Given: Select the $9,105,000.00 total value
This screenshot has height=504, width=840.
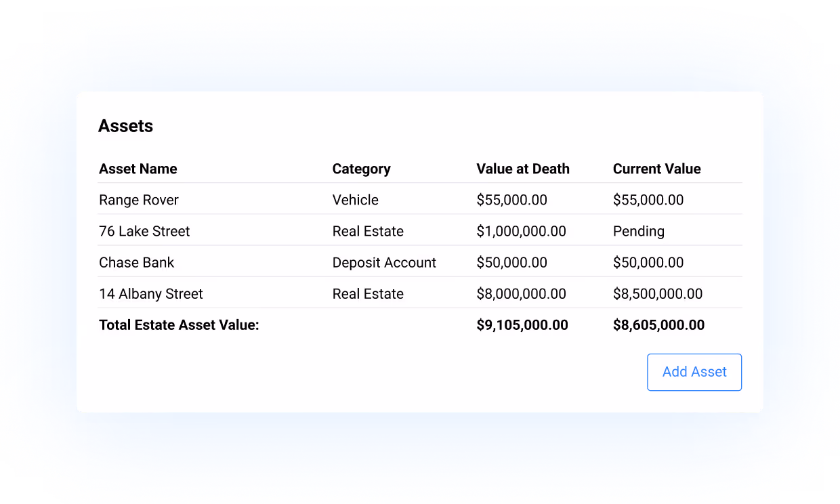Looking at the screenshot, I should (522, 324).
